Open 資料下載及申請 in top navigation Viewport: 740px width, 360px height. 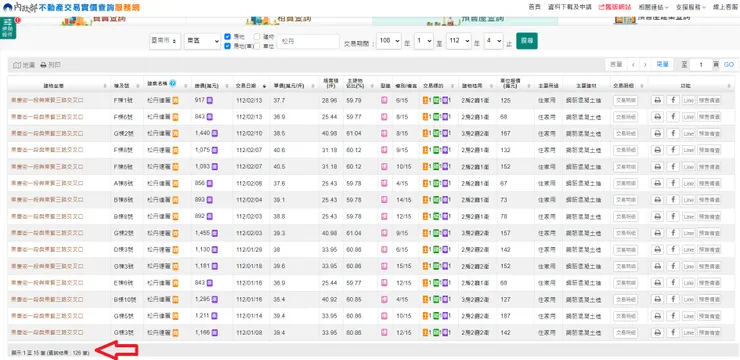coord(570,7)
